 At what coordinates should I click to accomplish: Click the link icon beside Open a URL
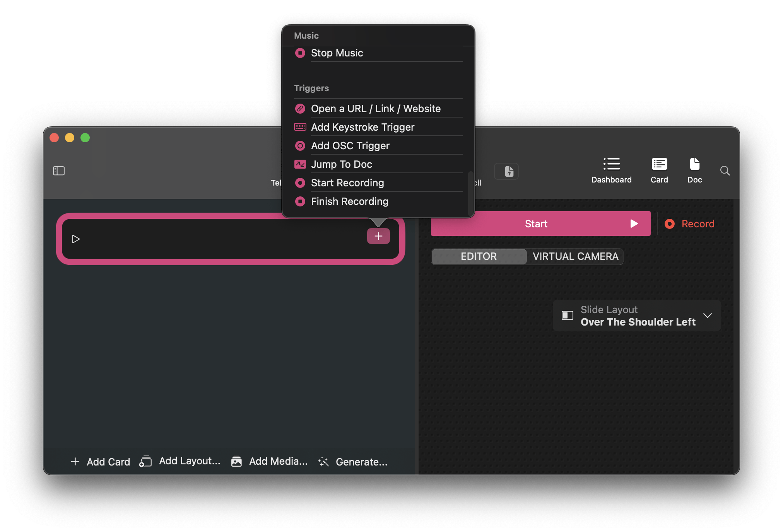pyautogui.click(x=300, y=109)
